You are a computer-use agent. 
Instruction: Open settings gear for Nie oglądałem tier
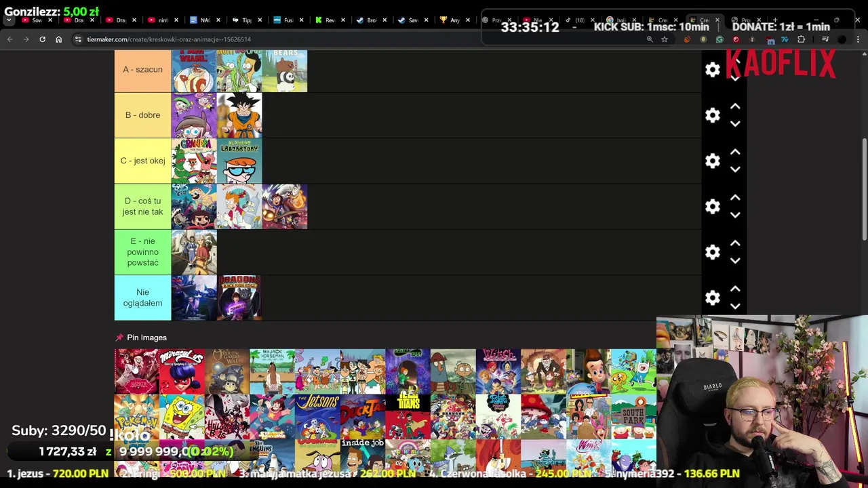(712, 298)
